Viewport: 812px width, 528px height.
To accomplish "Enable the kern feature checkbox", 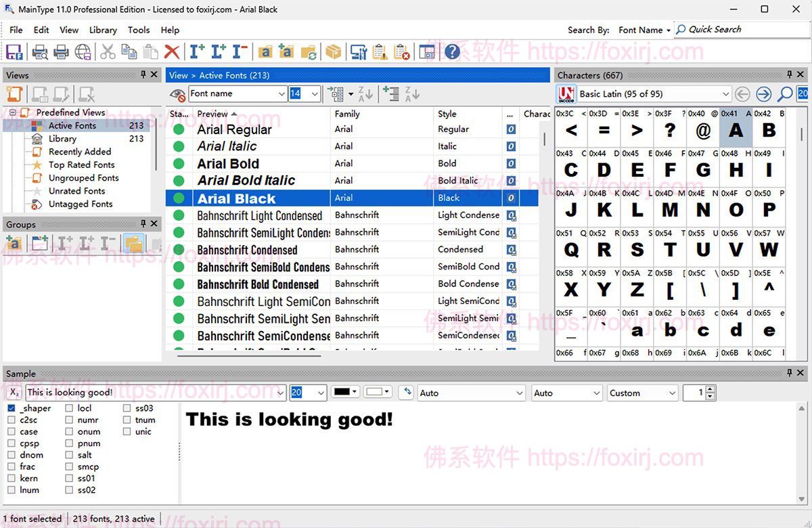I will [12, 479].
